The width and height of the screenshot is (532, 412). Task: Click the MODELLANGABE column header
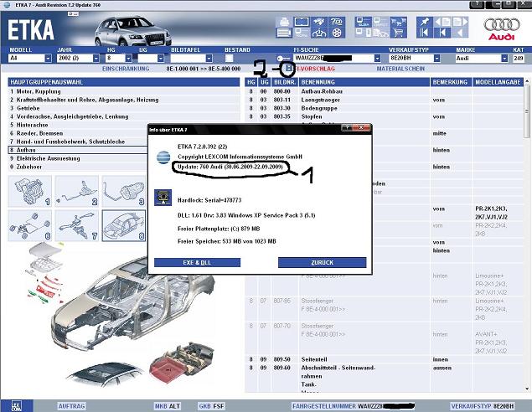pyautogui.click(x=498, y=82)
